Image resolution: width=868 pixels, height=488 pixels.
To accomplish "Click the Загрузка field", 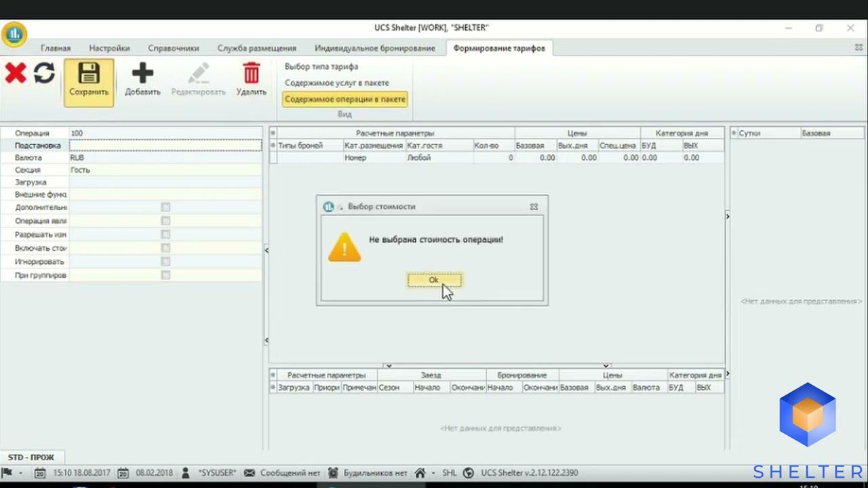I will pyautogui.click(x=165, y=182).
